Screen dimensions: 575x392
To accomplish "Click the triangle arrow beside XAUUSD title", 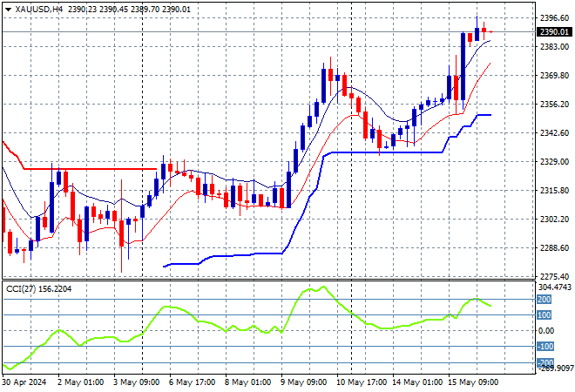I will (x=8, y=7).
